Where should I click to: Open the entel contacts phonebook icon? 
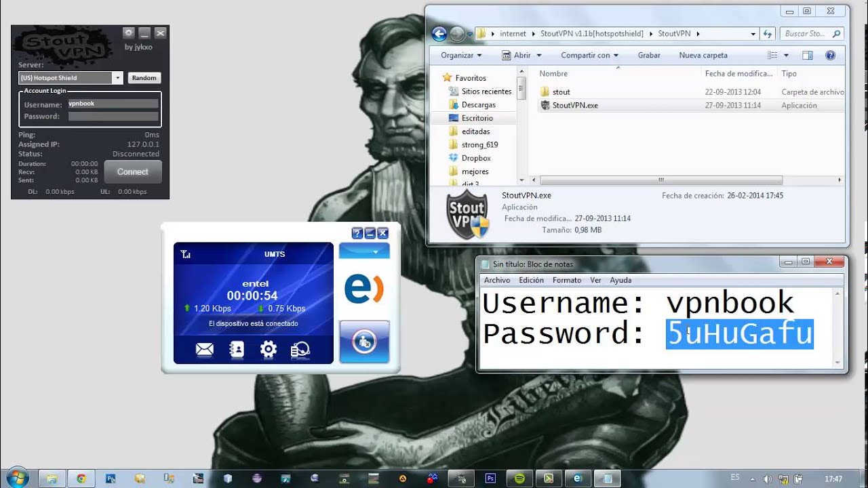pyautogui.click(x=237, y=349)
